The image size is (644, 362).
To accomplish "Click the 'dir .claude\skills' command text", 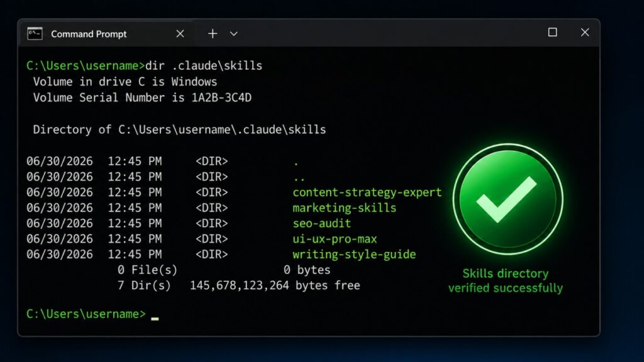I will tap(204, 65).
